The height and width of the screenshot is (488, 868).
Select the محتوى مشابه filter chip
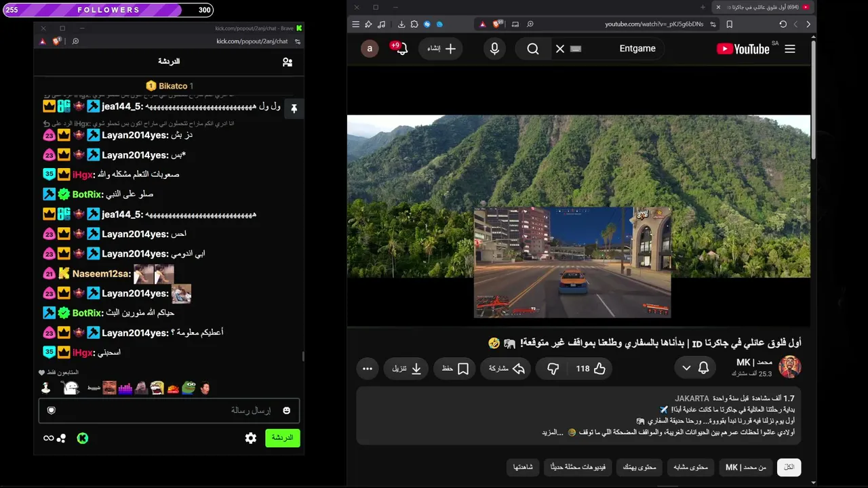[x=690, y=468]
